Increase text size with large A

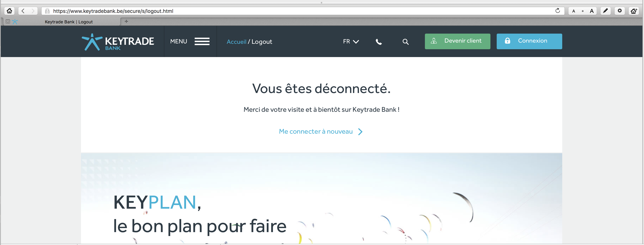(592, 11)
